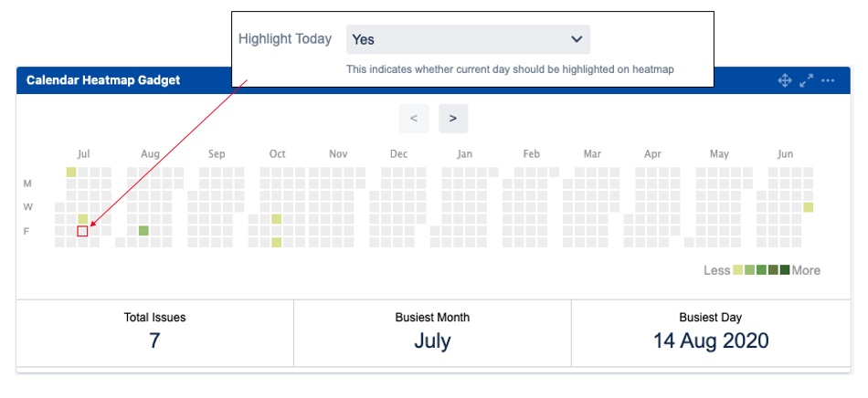Viewport: 868px width, 398px height.
Task: Click the Calendar Heatmap Gadget title
Action: [x=103, y=80]
